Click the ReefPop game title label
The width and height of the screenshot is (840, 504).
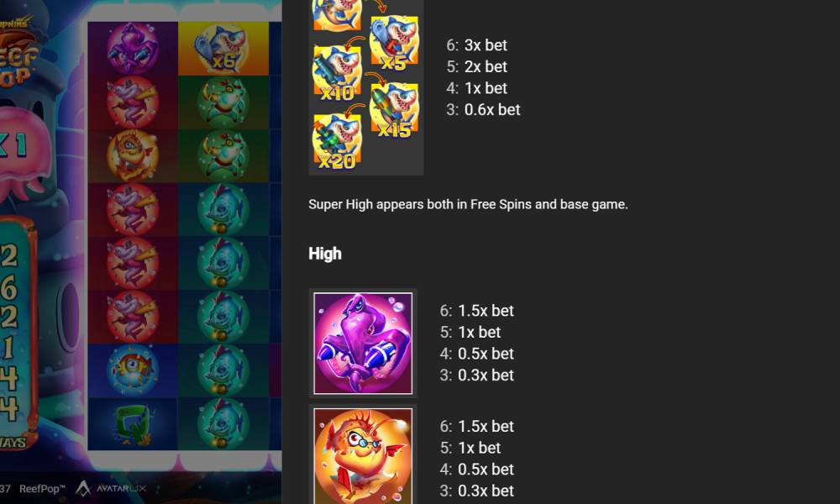click(42, 489)
